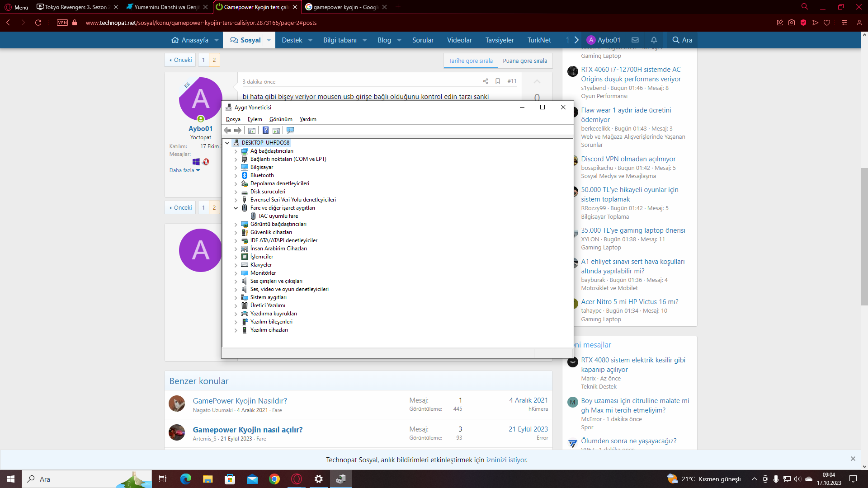Collapse Fare ve diğer işaret aygıtları category

[236, 208]
